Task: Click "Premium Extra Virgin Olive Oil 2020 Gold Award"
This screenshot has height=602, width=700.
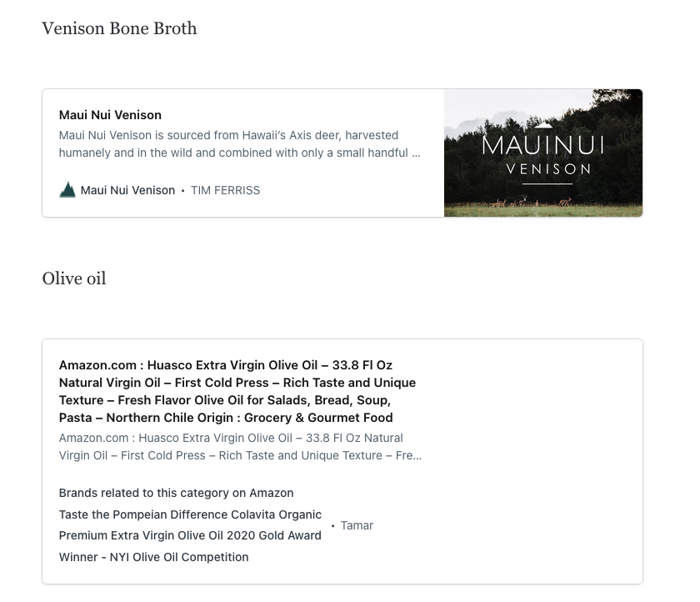Action: click(x=190, y=535)
